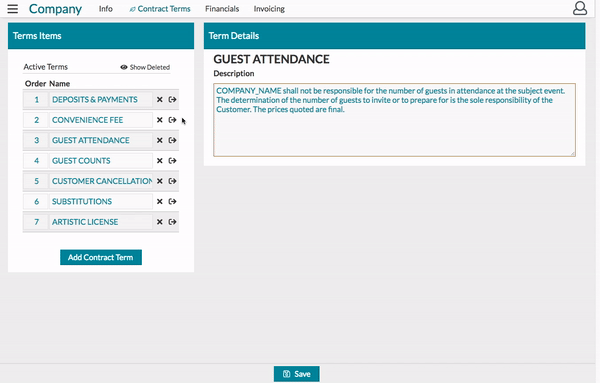
Task: Click the export arrow for CUSTOMER CANCELLATION
Action: coord(173,181)
